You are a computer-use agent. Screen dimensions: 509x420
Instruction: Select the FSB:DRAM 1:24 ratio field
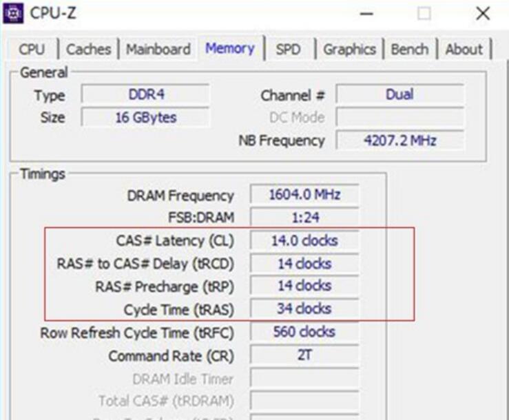coord(304,218)
